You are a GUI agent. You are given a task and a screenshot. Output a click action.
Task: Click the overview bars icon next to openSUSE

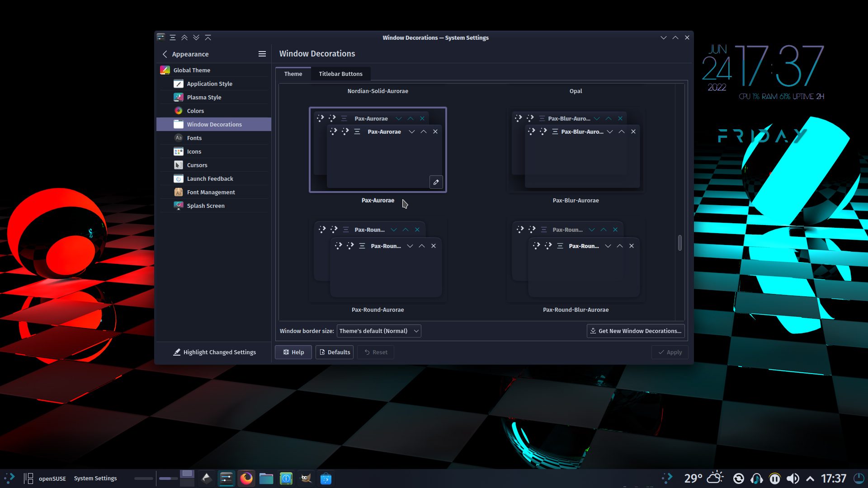click(x=28, y=478)
